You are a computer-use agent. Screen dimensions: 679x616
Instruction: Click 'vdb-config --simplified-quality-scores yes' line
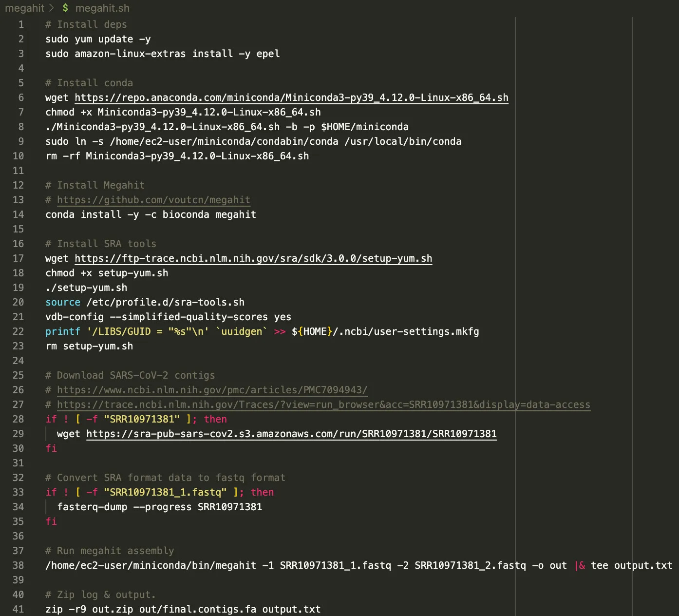(x=169, y=317)
